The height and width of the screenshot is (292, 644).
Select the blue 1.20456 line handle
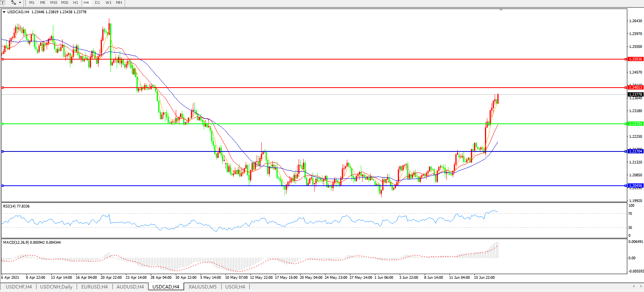[x=3, y=186]
